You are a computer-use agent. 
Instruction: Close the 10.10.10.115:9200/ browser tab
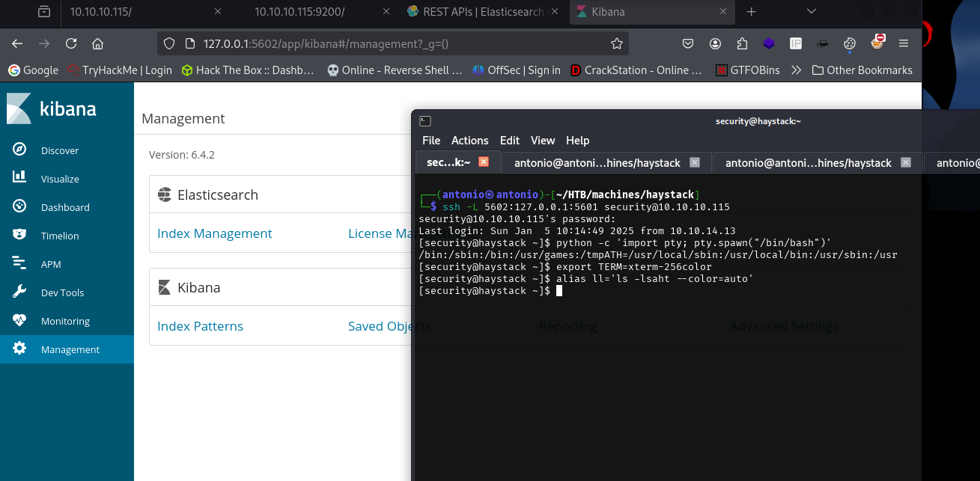[386, 12]
